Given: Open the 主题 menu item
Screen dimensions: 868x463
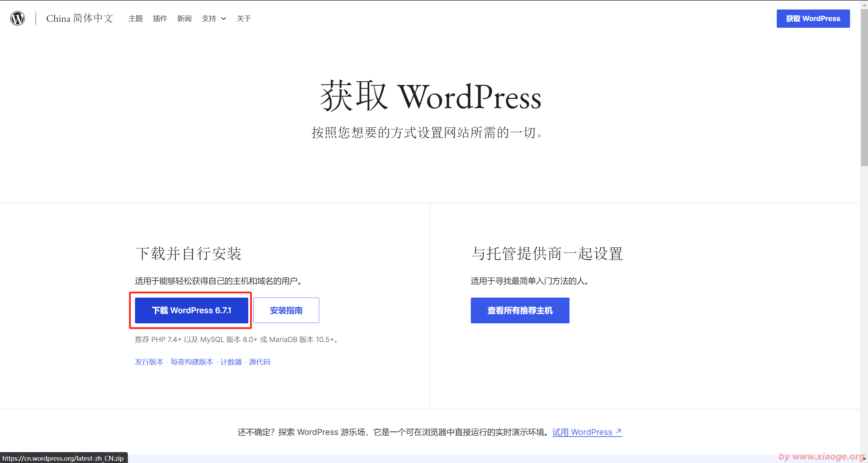Looking at the screenshot, I should (136, 19).
